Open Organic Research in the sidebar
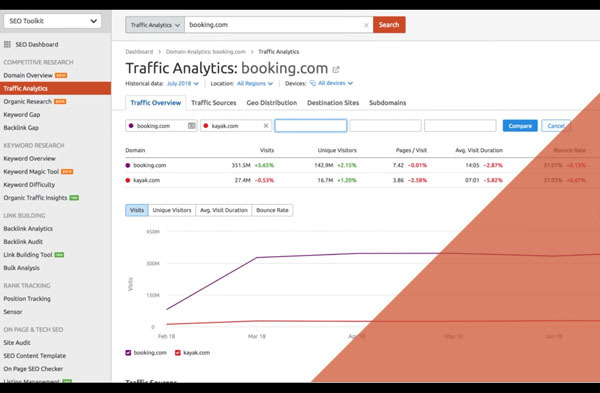Image resolution: width=600 pixels, height=393 pixels. (x=28, y=101)
